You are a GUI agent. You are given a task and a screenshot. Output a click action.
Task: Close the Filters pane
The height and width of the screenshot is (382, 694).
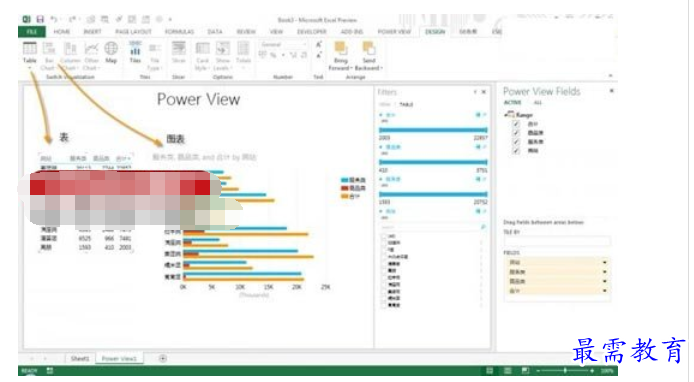(x=484, y=92)
